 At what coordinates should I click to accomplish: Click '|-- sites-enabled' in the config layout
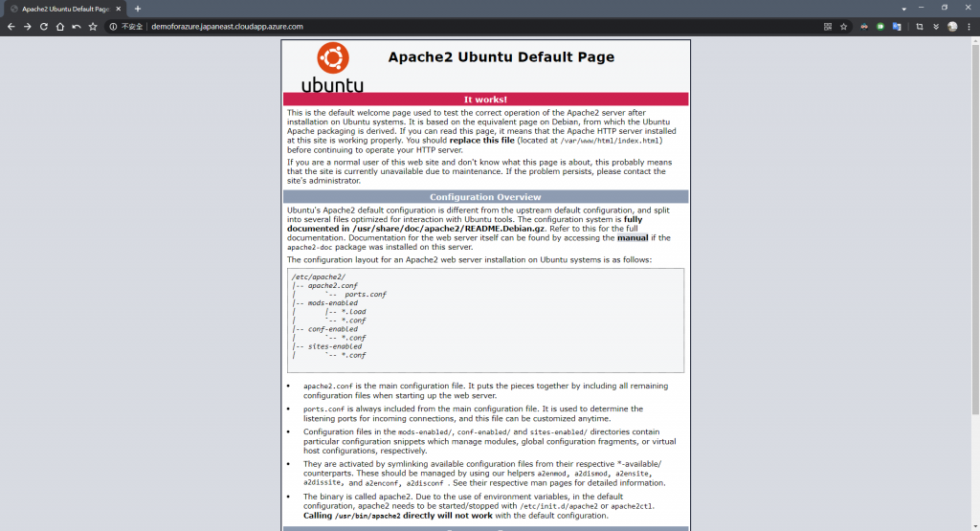point(327,346)
